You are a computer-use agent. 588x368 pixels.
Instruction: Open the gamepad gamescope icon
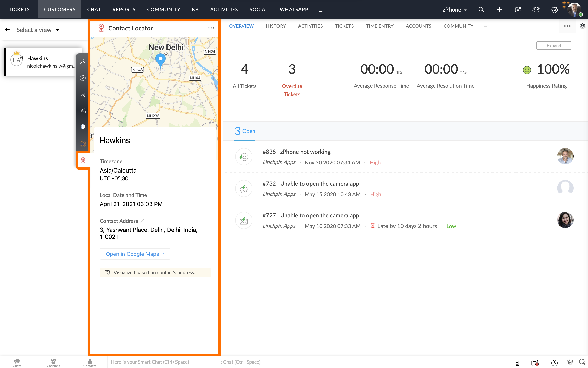[536, 9]
